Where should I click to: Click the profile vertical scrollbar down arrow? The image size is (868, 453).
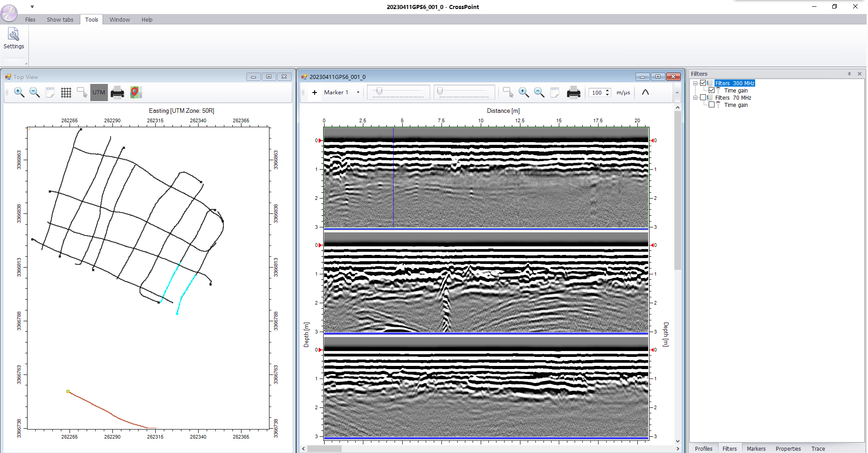(x=678, y=441)
